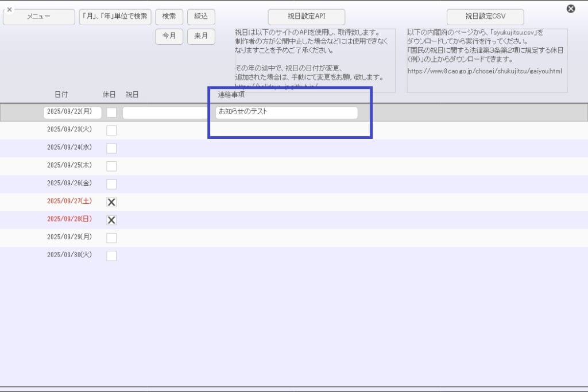588x392 pixels.
Task: Select the 2025/09/26(金) date row
Action: [69, 184]
